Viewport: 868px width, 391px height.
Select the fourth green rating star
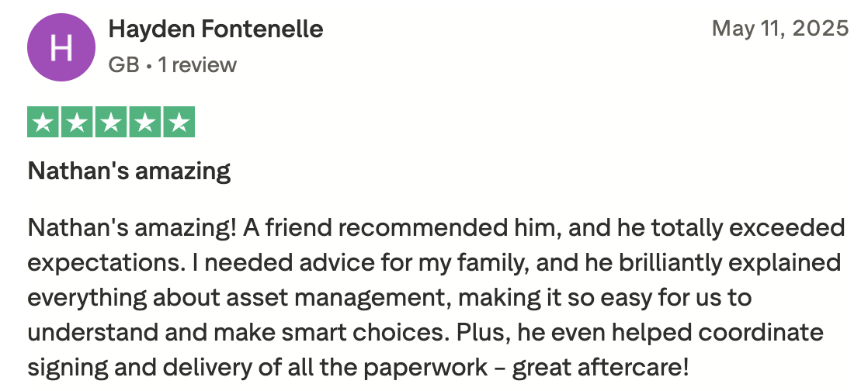click(x=145, y=122)
